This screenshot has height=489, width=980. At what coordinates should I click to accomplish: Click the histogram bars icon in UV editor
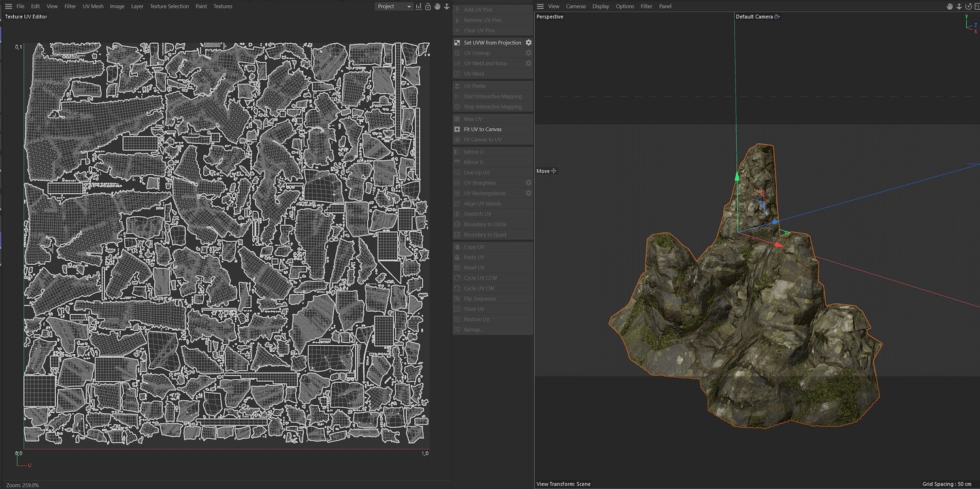pyautogui.click(x=419, y=7)
